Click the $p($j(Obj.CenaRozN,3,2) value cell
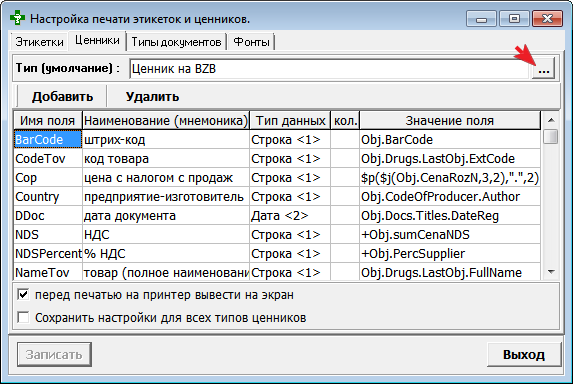The image size is (573, 384). click(x=450, y=178)
